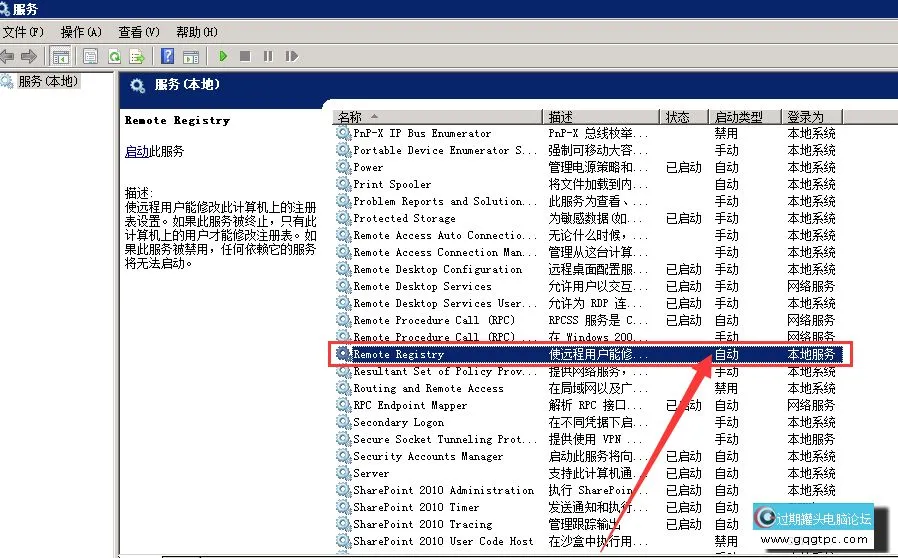Open Help via the blue question mark icon
Viewport: 898px width, 558px height.
coord(168,56)
